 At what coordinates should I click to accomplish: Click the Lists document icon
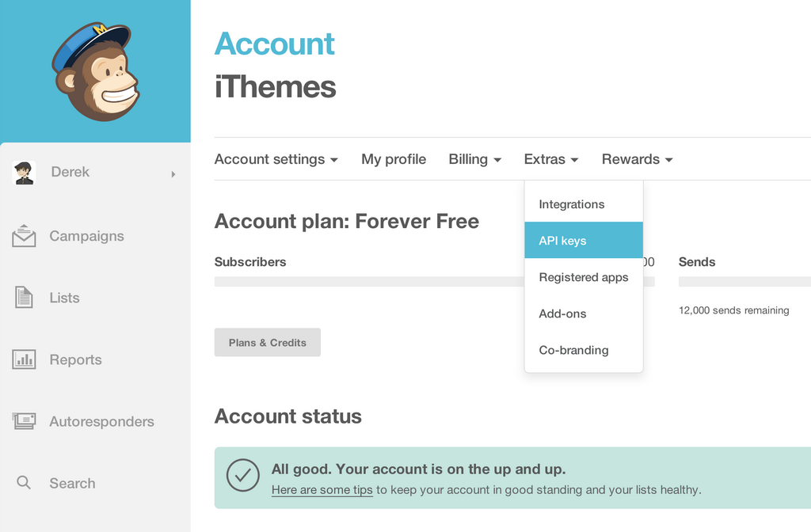pos(24,298)
